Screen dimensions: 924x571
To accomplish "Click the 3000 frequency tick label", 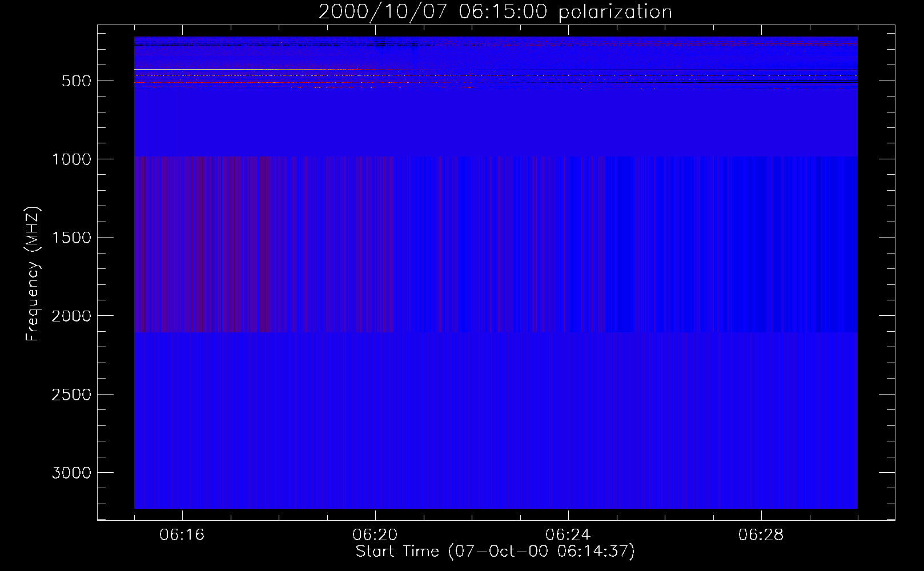I will (71, 473).
